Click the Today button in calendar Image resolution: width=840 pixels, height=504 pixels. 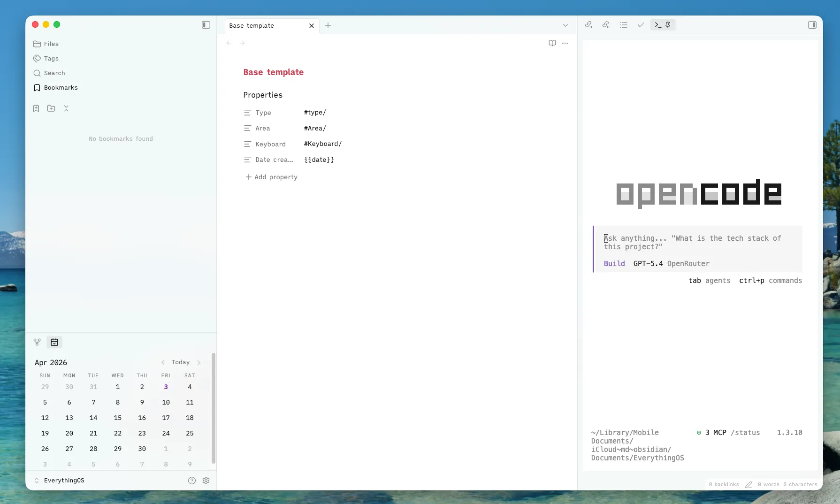point(180,362)
